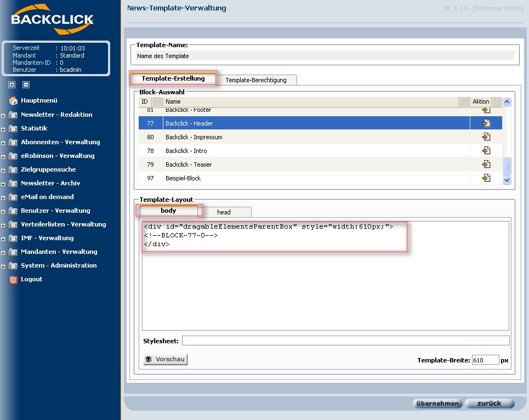Click the Stylesheet input field
The image size is (529, 420).
point(345,341)
